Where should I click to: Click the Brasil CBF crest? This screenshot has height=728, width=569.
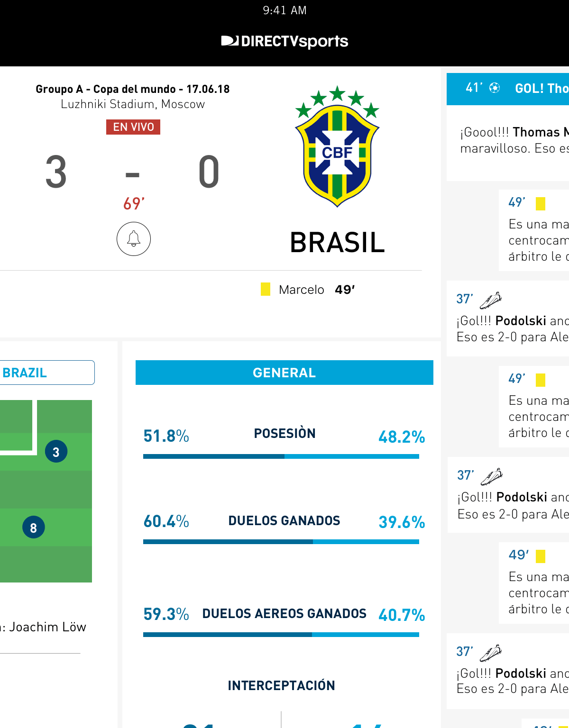(x=337, y=147)
